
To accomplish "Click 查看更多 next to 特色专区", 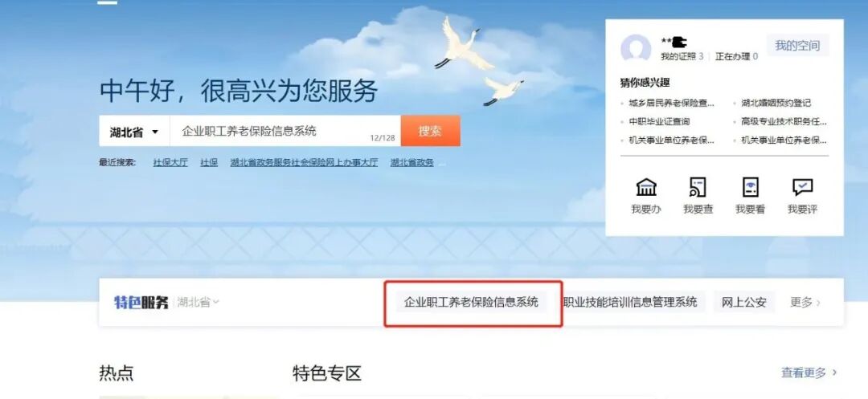I will click(809, 373).
